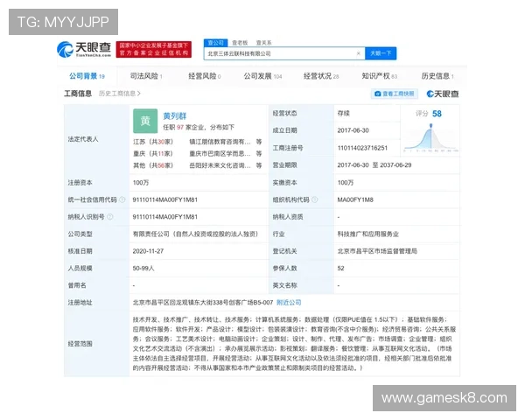Open the 历史信息 tab
The image size is (525, 420).
pos(437,76)
